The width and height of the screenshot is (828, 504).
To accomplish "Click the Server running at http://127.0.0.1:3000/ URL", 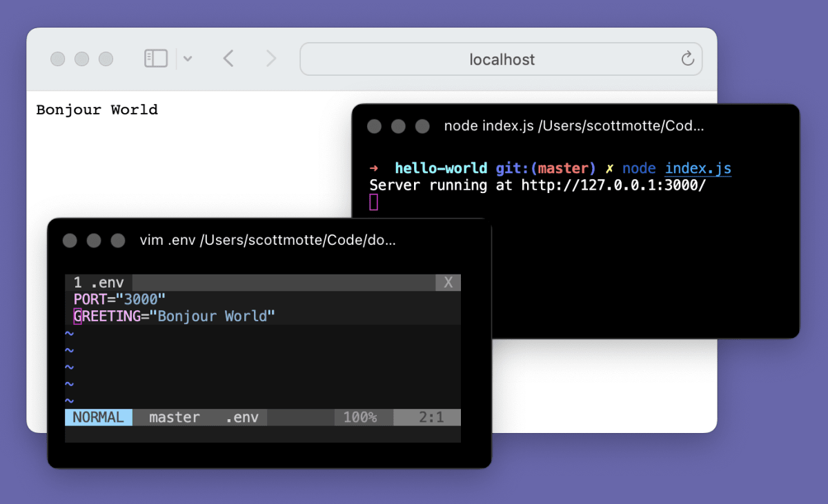I will pos(613,185).
